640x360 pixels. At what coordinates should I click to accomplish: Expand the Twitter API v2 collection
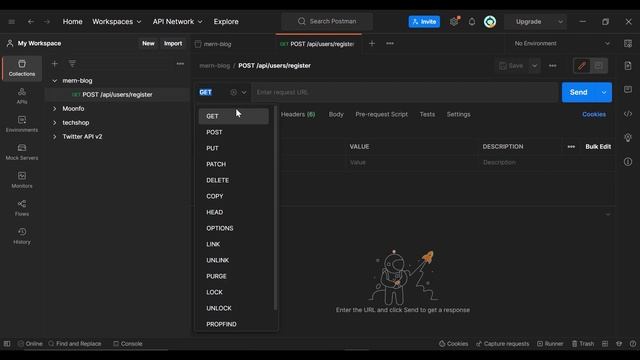click(55, 137)
